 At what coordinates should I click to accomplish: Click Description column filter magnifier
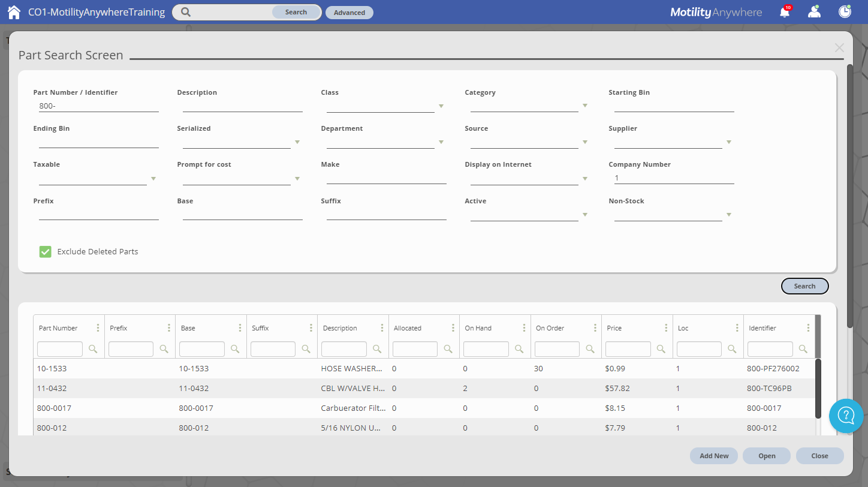377,349
